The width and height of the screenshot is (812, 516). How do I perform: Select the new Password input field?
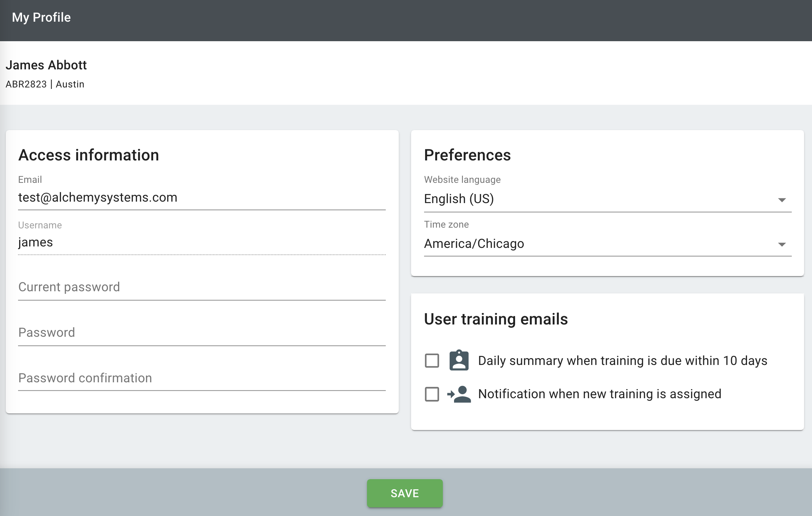coord(202,333)
